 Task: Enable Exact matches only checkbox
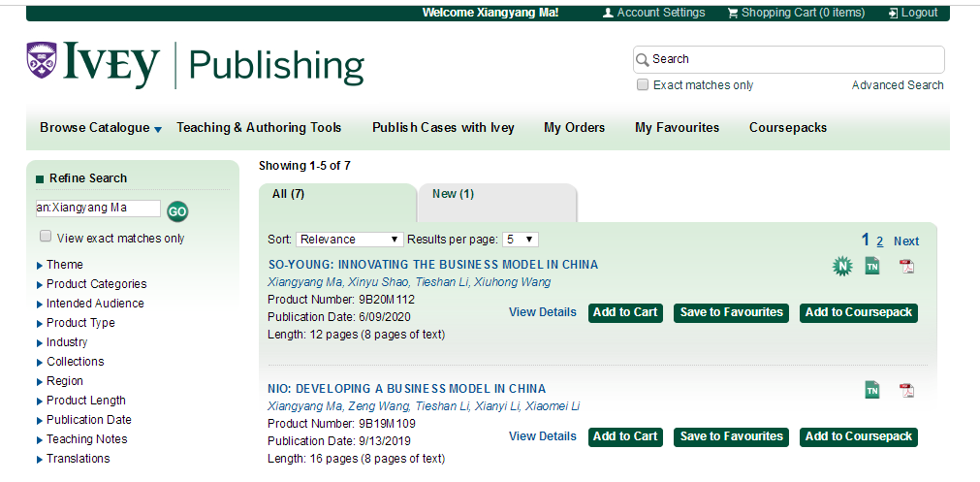(x=643, y=85)
